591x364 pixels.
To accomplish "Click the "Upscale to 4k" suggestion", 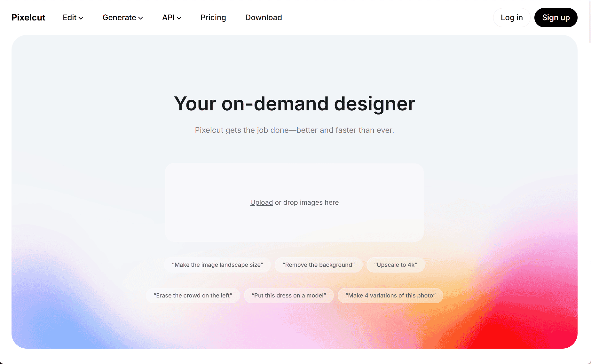I will (x=396, y=265).
